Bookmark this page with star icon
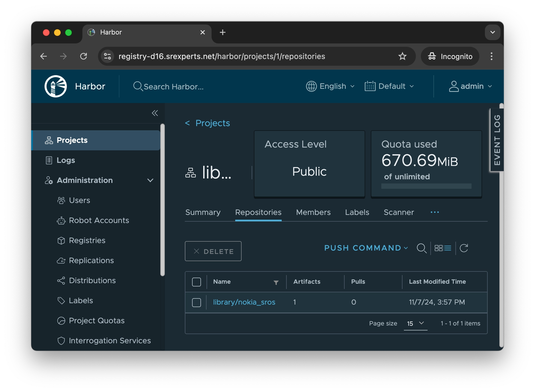Viewport: 535px width, 392px height. (402, 56)
